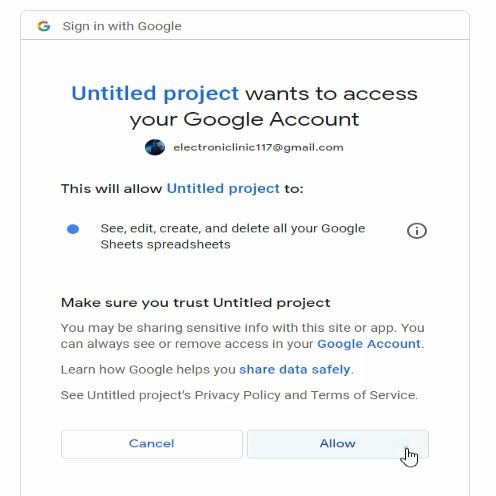Click the "Sign in with Google" header text
Screen dimensions: 496x496
[122, 26]
